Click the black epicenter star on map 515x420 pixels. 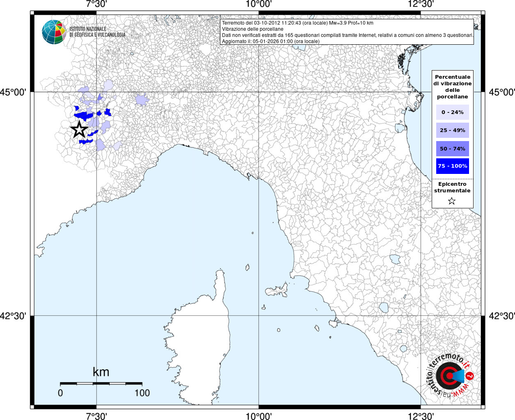(79, 129)
